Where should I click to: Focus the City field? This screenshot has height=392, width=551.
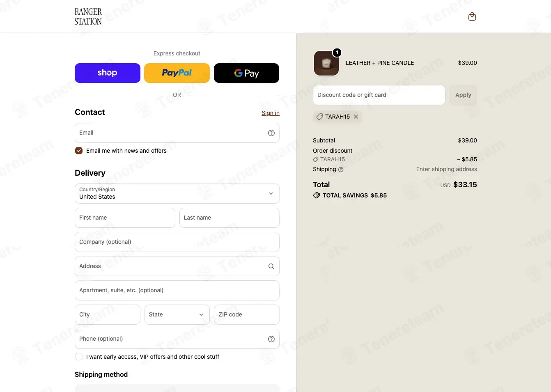tap(108, 314)
